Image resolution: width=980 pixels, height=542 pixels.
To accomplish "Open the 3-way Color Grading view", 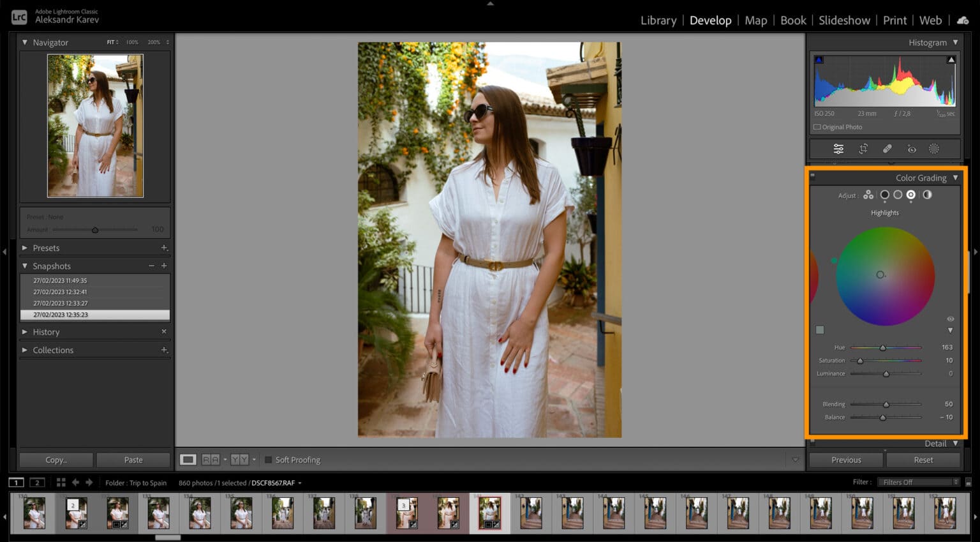I will click(868, 195).
